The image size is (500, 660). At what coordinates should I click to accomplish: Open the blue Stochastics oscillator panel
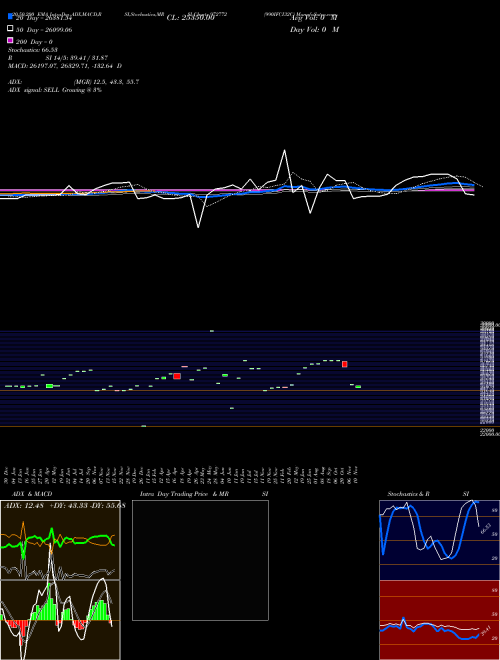[x=439, y=540]
